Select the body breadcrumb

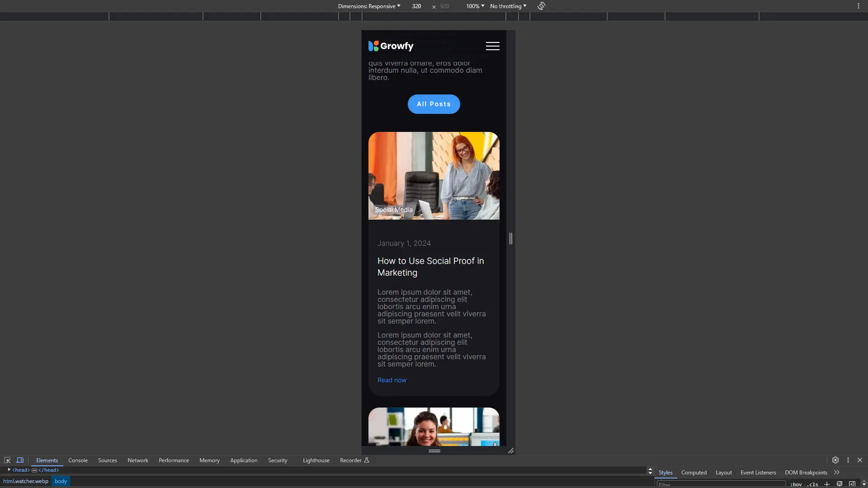(61, 481)
